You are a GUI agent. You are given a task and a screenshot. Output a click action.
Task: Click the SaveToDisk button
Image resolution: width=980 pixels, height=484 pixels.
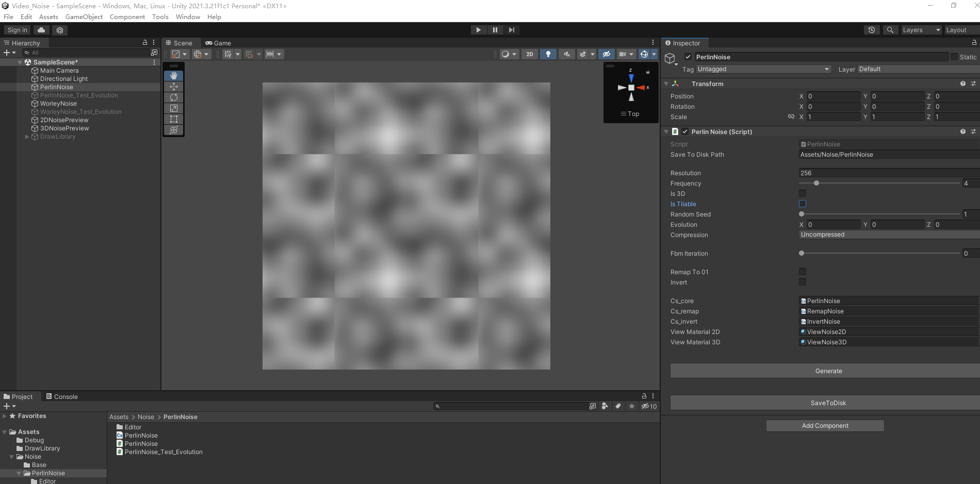(x=828, y=403)
